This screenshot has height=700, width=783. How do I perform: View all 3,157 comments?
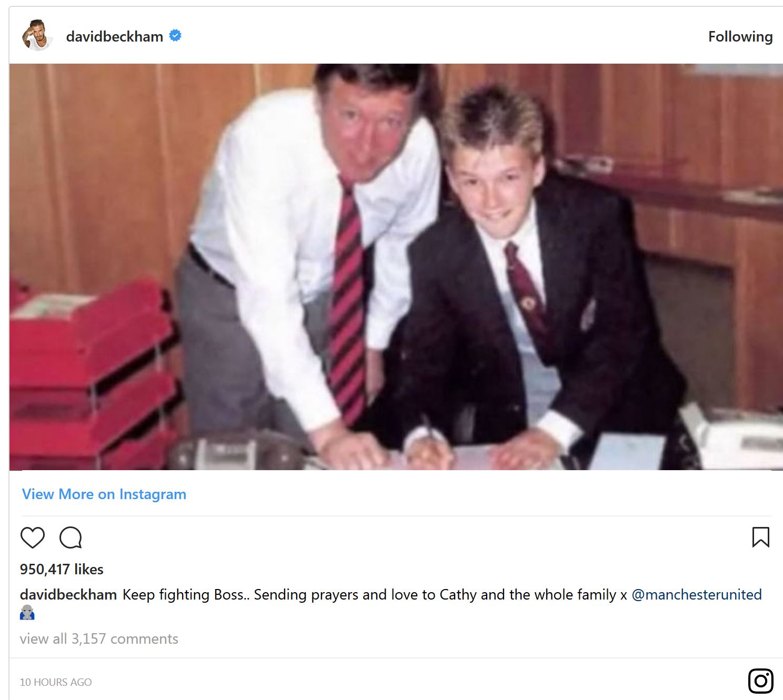(99, 638)
